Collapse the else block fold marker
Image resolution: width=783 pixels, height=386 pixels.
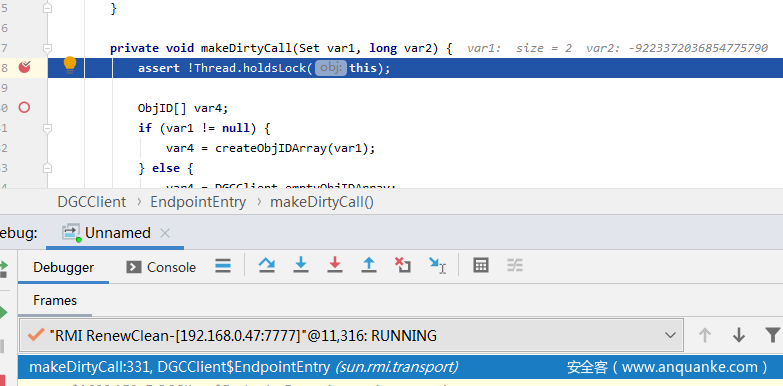point(47,168)
